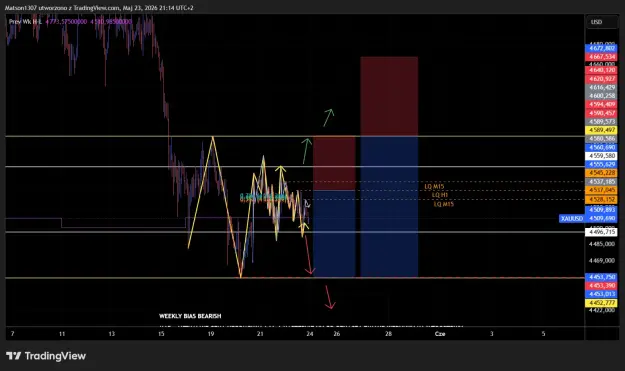This screenshot has height=371, width=625.
Task: Click the 4620,927 price label
Action: (x=601, y=79)
